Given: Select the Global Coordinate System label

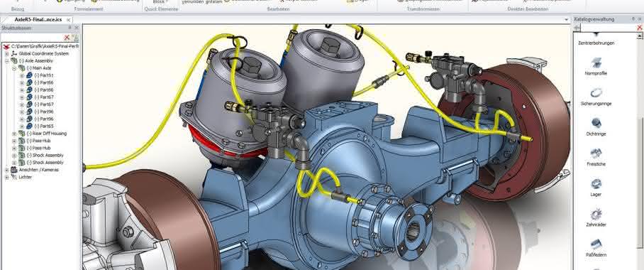Looking at the screenshot, I should [x=44, y=53].
